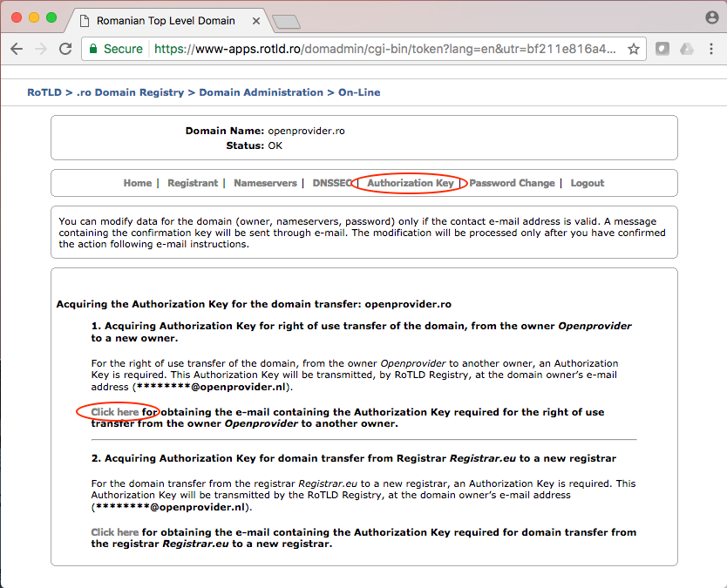Click the browser back arrow

[x=16, y=50]
